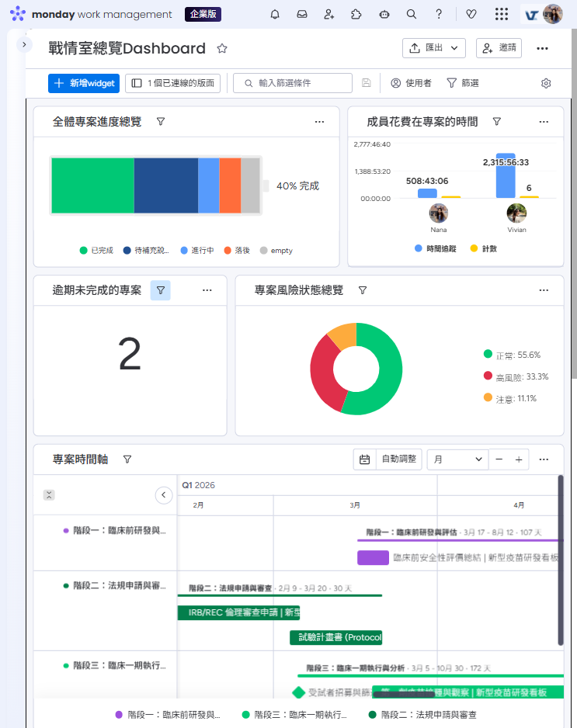Open the help question mark
The image size is (577, 728).
pyautogui.click(x=439, y=15)
